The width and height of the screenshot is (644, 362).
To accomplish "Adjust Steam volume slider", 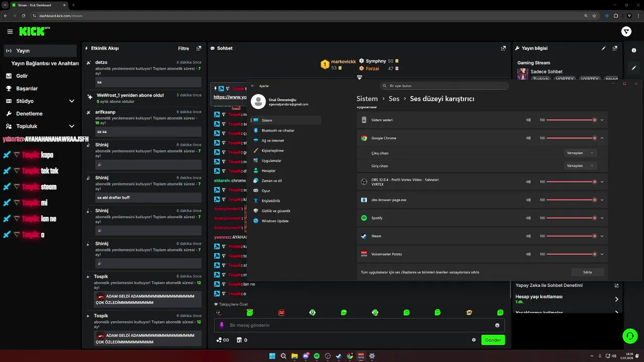I will click(571, 236).
